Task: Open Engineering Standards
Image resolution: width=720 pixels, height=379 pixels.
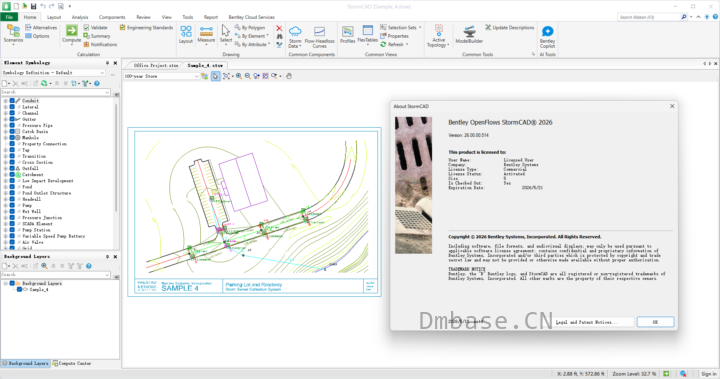Action: 146,28
